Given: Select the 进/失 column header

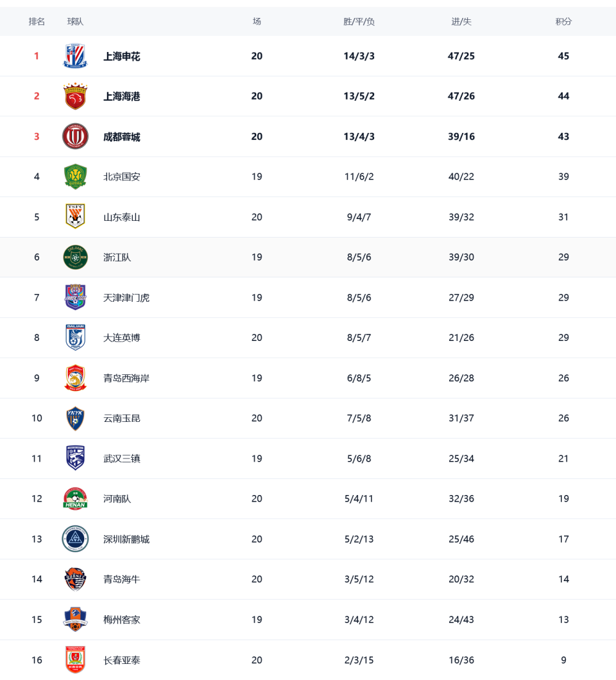Looking at the screenshot, I should pyautogui.click(x=461, y=22).
